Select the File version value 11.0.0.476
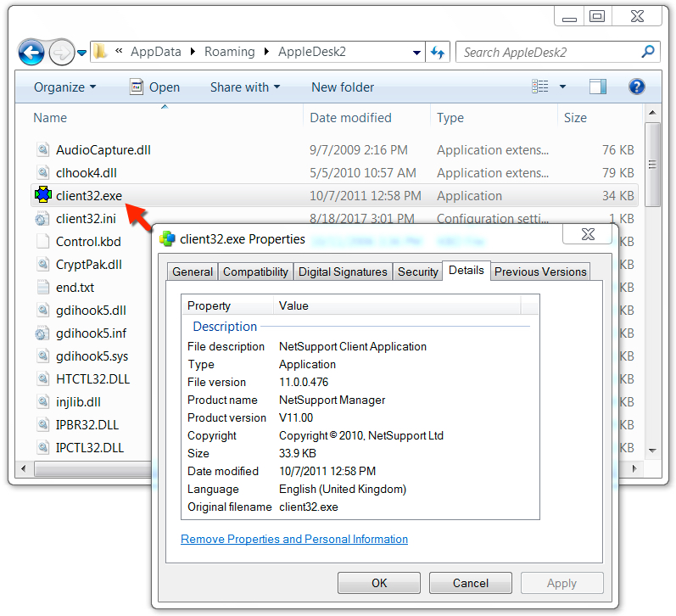This screenshot has height=616, width=676. pos(304,382)
